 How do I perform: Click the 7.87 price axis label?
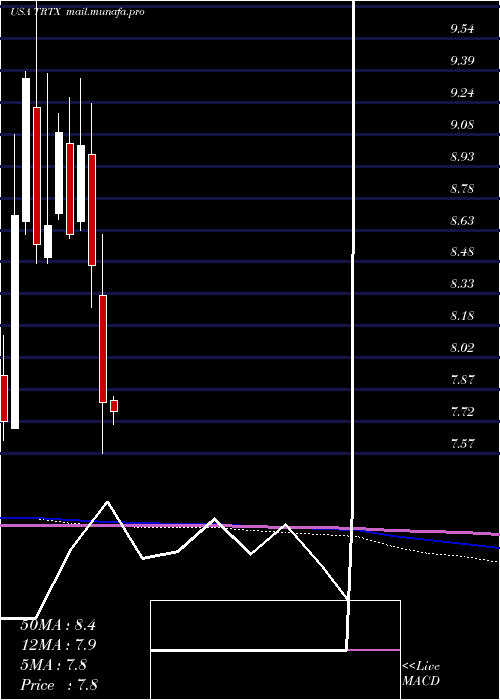tap(462, 379)
